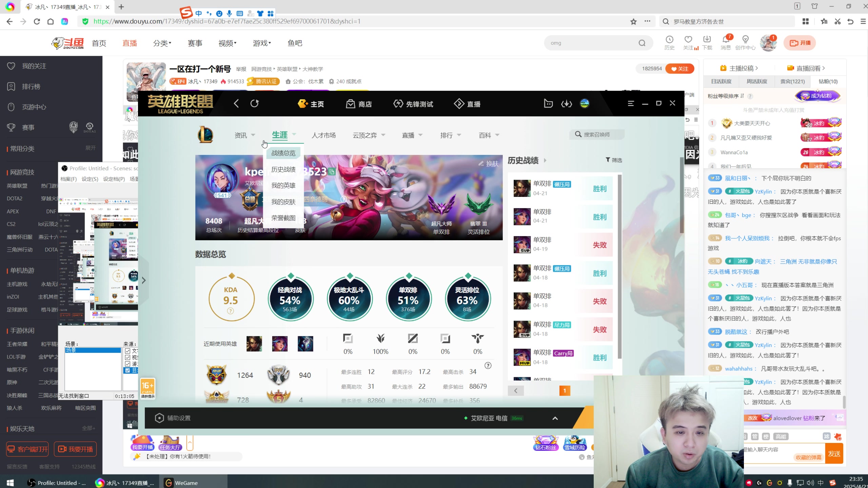The height and width of the screenshot is (488, 868).
Task: Reload the browser page
Action: [x=37, y=21]
